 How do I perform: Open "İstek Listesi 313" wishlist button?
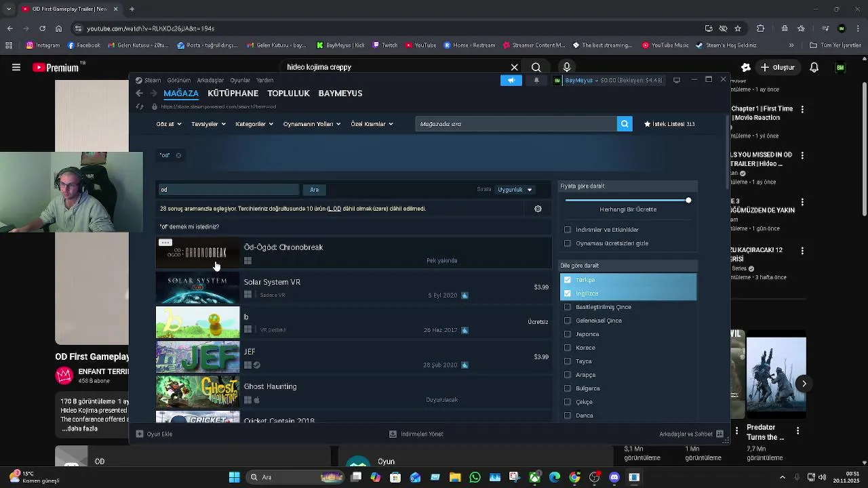pos(669,124)
